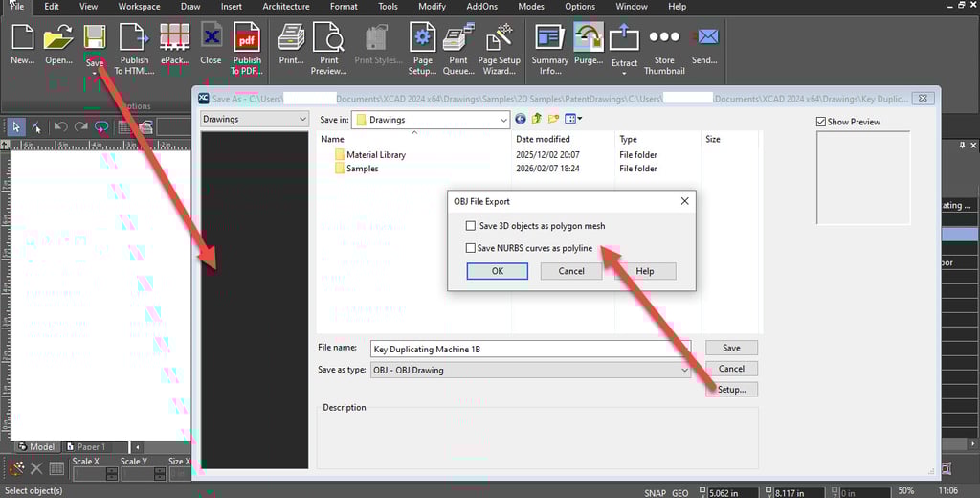The image size is (980, 498).
Task: Click the Send mail icon
Action: [x=705, y=37]
